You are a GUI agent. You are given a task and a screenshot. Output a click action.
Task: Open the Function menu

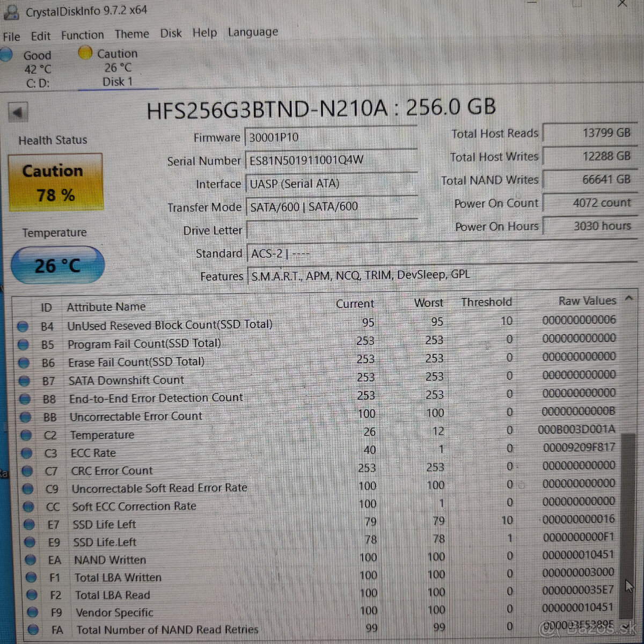[82, 34]
